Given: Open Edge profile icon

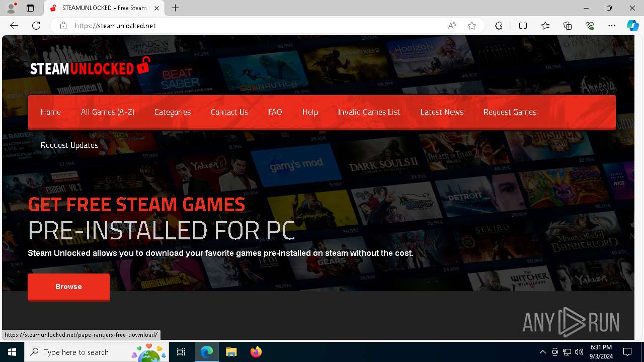Looking at the screenshot, I should [x=11, y=8].
